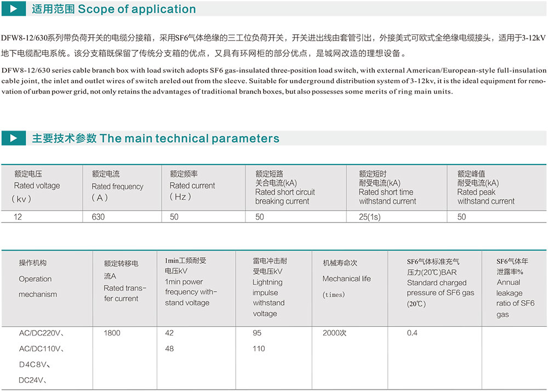Viewport: 548px width, 392px height.
Task: Select the 2000次 mechanical life value
Action: [x=335, y=333]
